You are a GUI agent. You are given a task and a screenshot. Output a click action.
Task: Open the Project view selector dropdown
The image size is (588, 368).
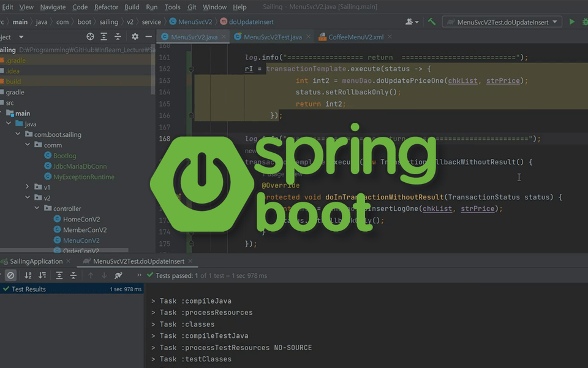[21, 37]
